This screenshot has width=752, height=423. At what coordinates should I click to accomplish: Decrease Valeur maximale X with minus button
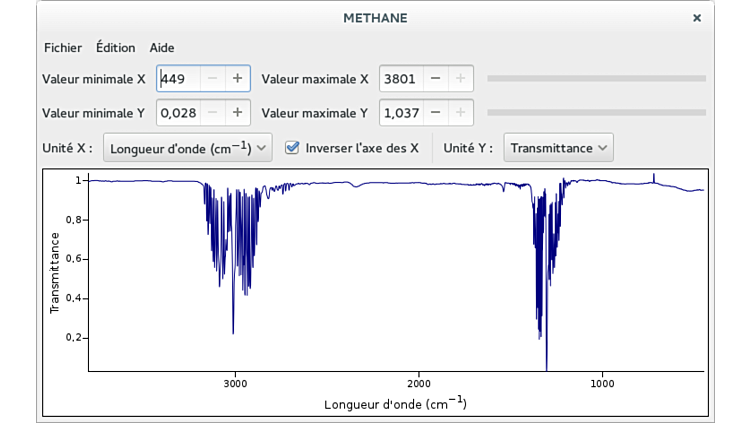point(435,78)
